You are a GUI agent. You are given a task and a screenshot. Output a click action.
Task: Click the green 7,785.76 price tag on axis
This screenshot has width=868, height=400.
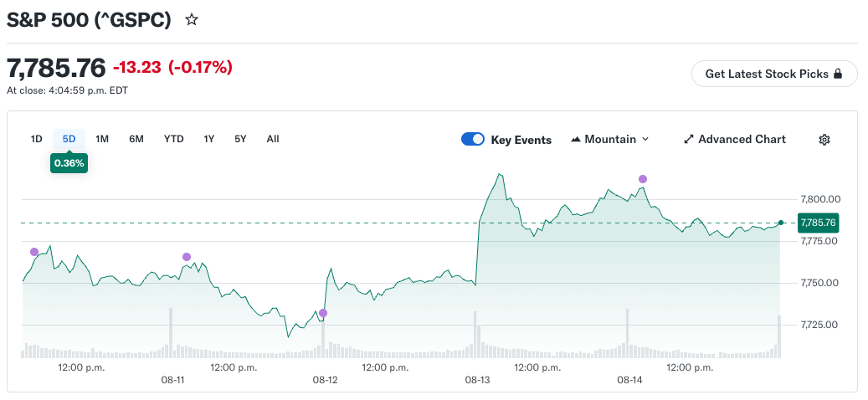[818, 223]
